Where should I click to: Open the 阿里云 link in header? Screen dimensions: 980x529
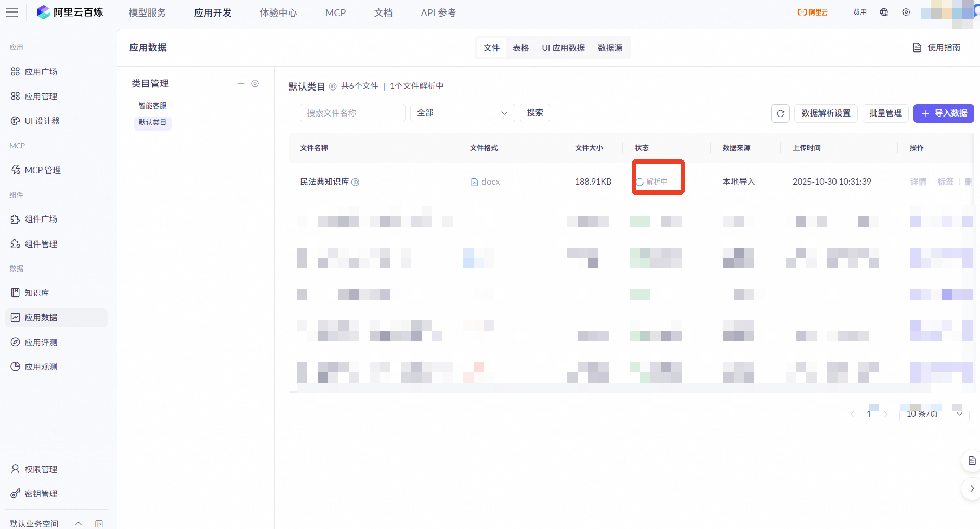pyautogui.click(x=812, y=12)
